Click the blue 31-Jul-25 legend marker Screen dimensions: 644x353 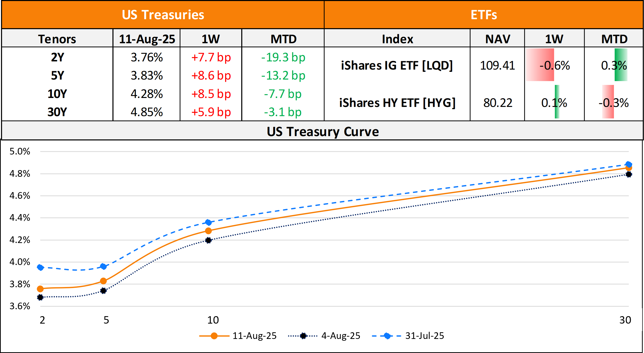[x=387, y=336]
